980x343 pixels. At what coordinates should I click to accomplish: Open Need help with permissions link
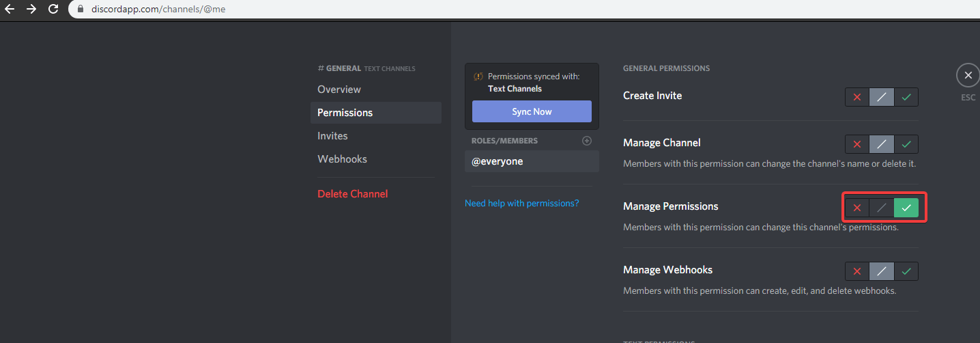pos(521,203)
